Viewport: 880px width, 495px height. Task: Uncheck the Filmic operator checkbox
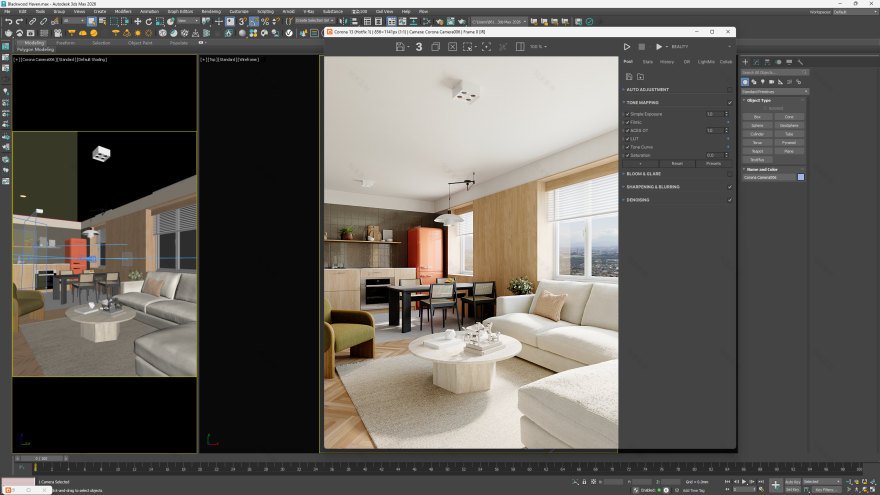628,122
